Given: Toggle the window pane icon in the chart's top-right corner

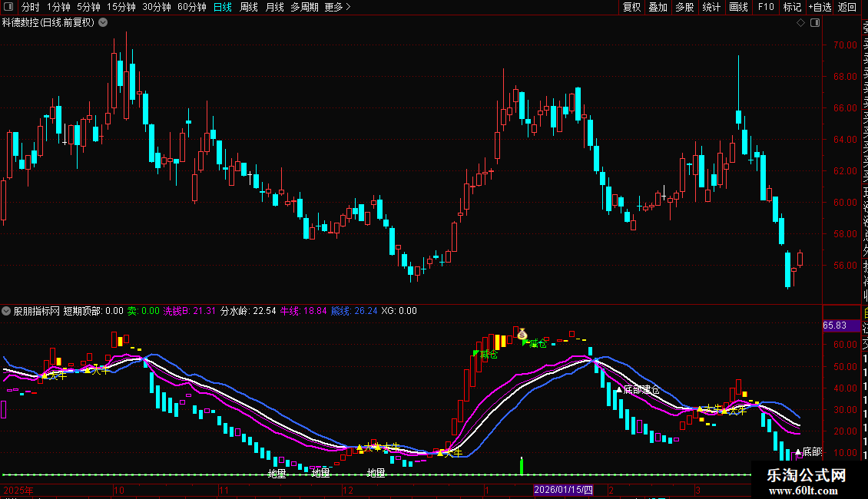Looking at the screenshot, I should (815, 23).
